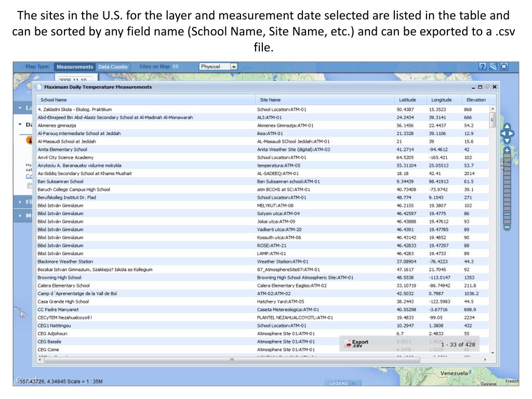Expand the 'Fi' section in the left panel
Image resolution: width=532 pixels, height=399 pixels.
pyautogui.click(x=20, y=202)
